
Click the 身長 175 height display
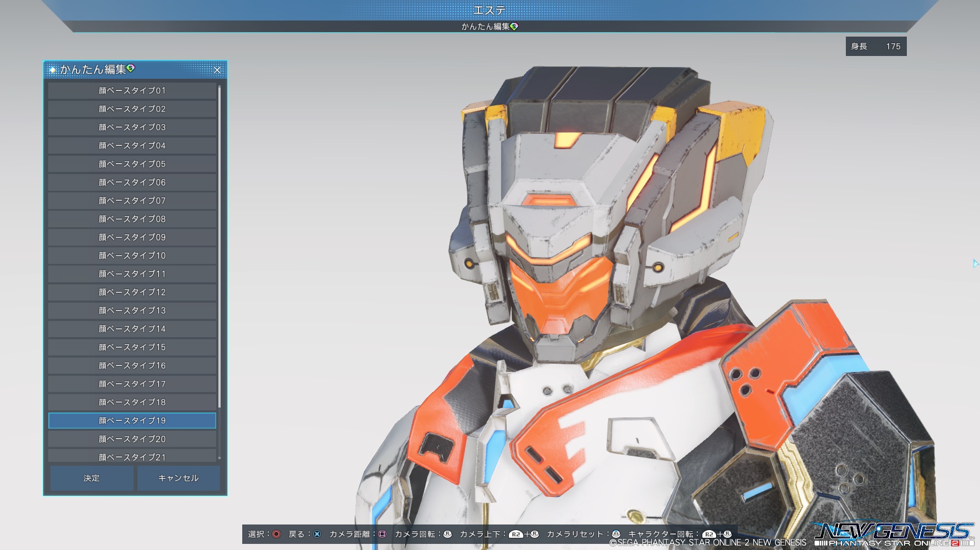(x=876, y=47)
